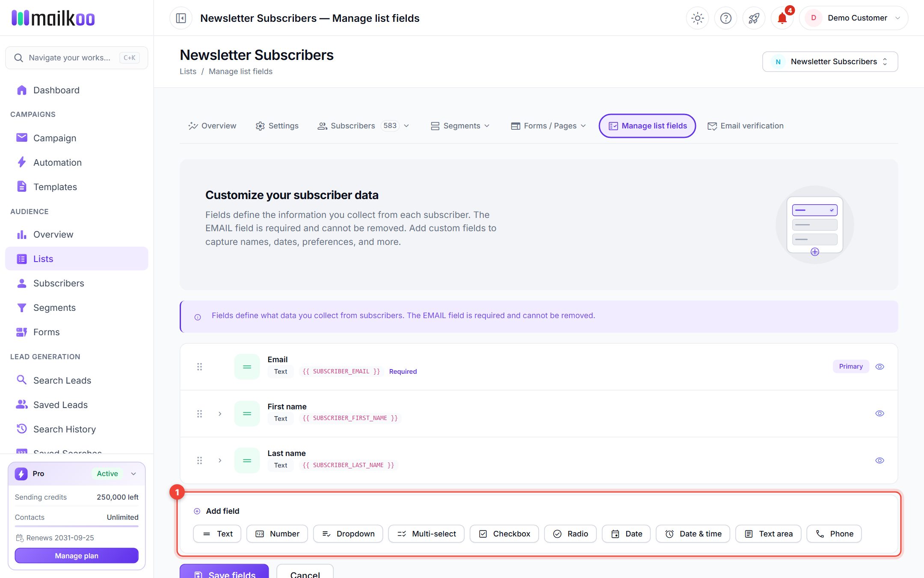This screenshot has width=924, height=578.
Task: Grab the Last name drag handle
Action: pyautogui.click(x=199, y=460)
